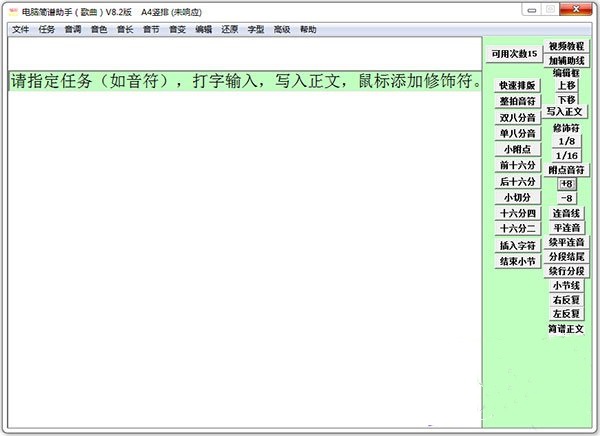The image size is (600, 436).
Task: Open the 还原 menu
Action: (x=230, y=29)
